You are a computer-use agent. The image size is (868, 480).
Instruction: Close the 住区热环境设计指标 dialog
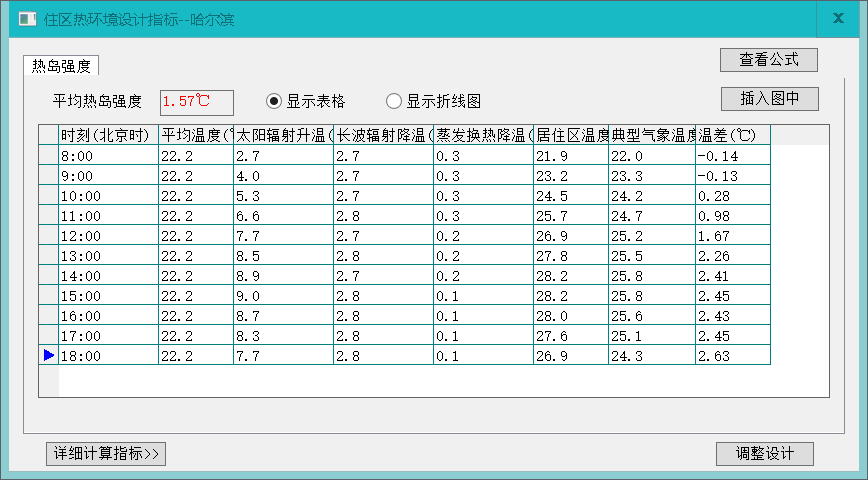click(x=838, y=19)
